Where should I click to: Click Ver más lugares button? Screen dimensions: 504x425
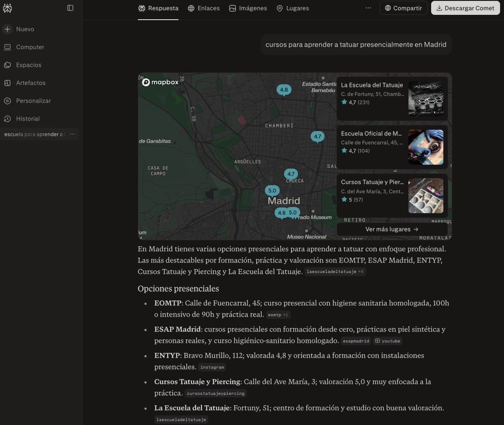tap(392, 229)
